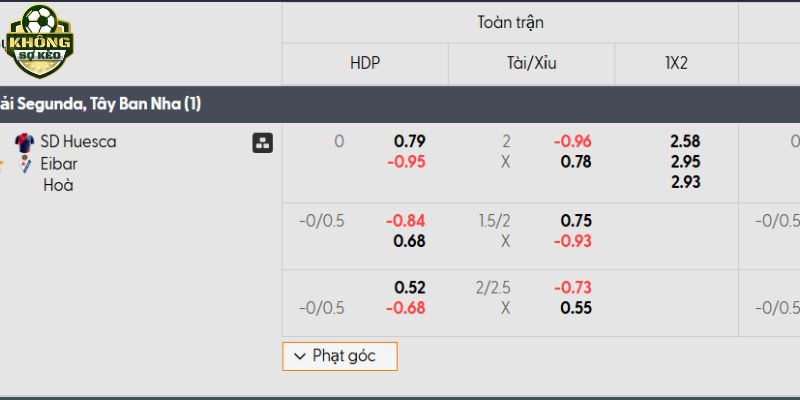The height and width of the screenshot is (400, 800).
Task: Open the SD Huesca team name link
Action: coord(79,142)
